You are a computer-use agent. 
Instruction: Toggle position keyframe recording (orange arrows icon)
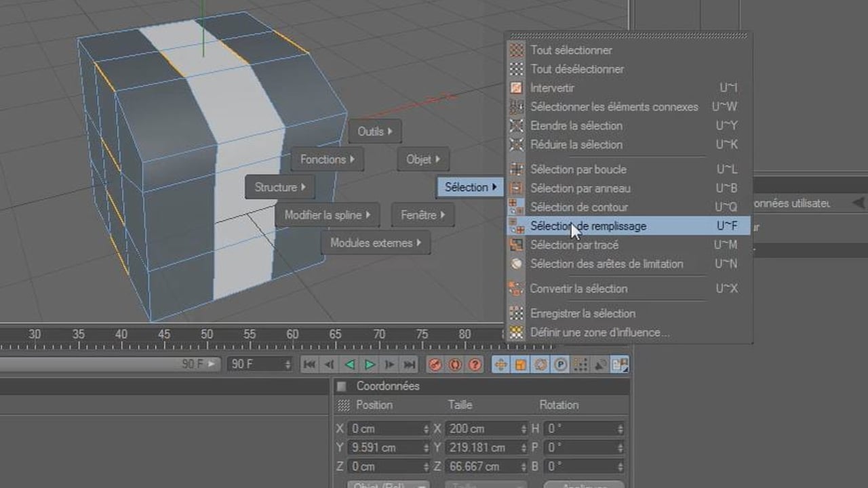(x=500, y=365)
